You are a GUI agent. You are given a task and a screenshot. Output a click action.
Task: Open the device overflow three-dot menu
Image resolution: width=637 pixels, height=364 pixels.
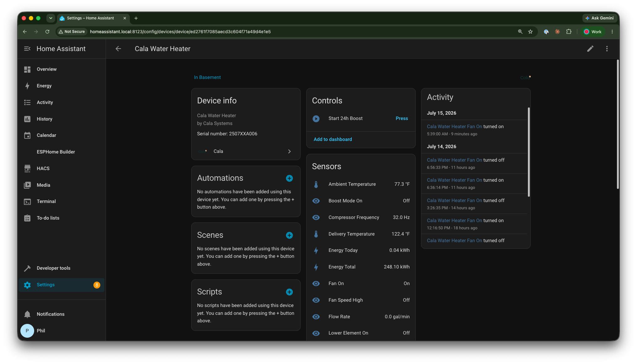click(x=607, y=49)
